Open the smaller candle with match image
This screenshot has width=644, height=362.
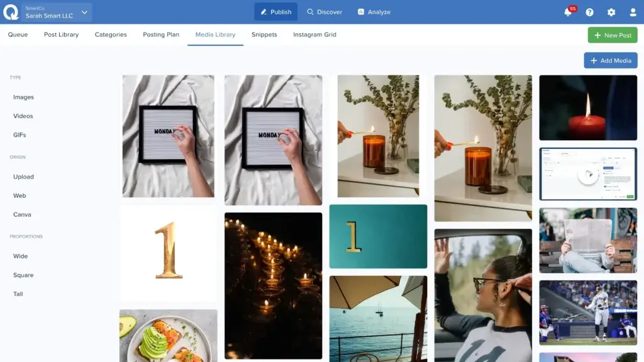[x=378, y=136]
